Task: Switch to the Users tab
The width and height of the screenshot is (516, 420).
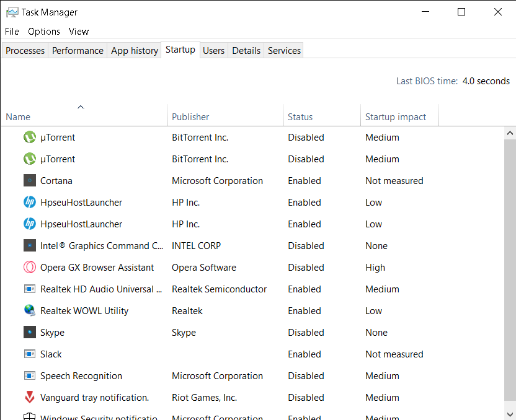Action: click(213, 51)
